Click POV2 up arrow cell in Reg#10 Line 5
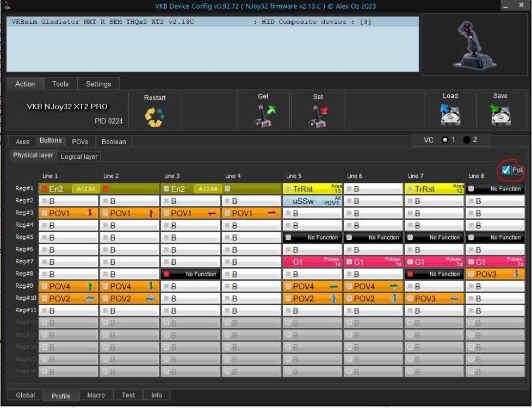This screenshot has width=532, height=408. coord(312,298)
